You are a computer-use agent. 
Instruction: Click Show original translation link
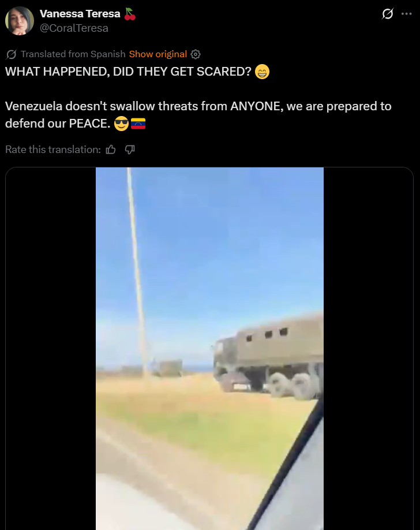(x=158, y=54)
